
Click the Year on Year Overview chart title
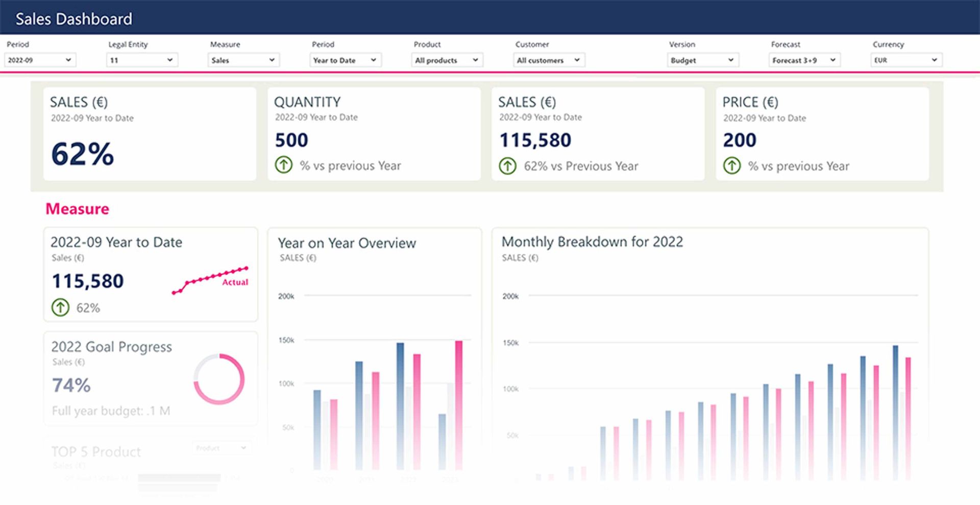347,243
